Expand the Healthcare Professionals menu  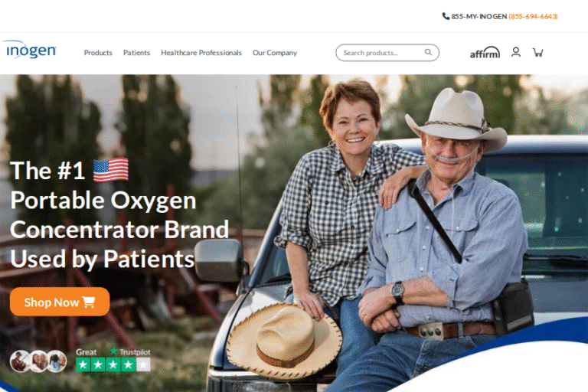tap(201, 53)
